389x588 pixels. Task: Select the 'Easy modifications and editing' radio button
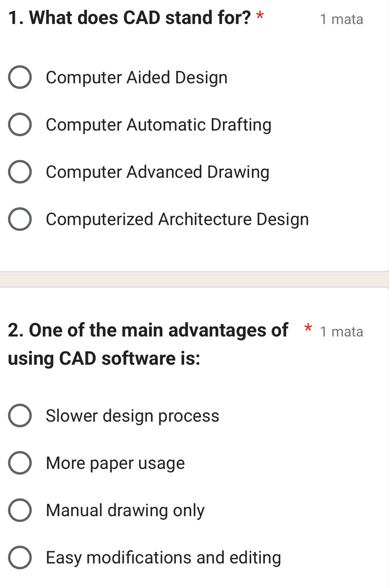(20, 557)
